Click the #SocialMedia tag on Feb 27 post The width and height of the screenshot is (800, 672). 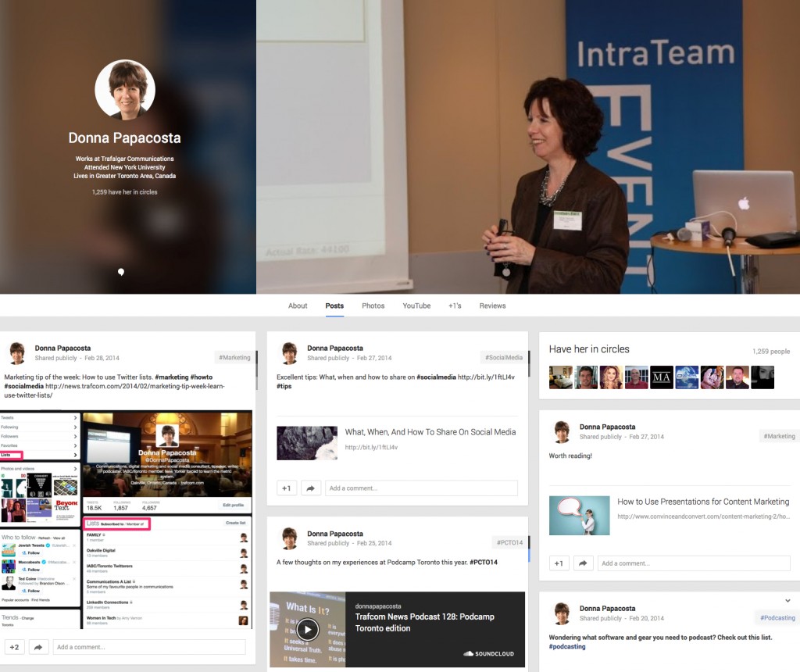tap(504, 358)
